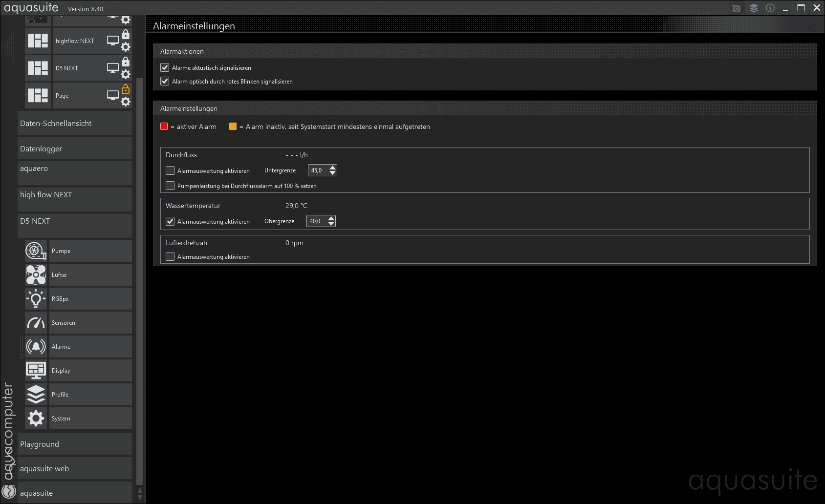Increase the Wassertemperatur Obergrenze value
The height and width of the screenshot is (504, 825).
point(331,218)
